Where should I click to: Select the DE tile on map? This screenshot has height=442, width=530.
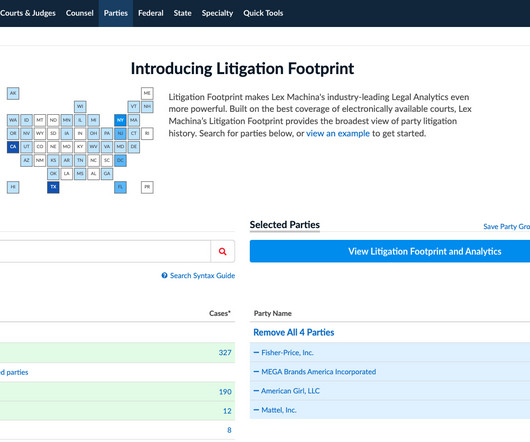tap(134, 147)
